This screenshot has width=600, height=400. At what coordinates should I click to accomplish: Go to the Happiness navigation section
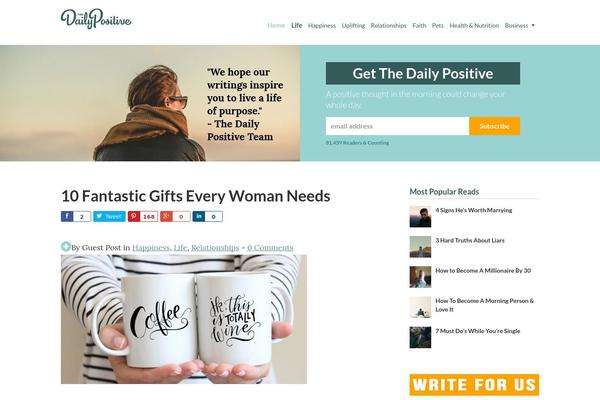[321, 26]
